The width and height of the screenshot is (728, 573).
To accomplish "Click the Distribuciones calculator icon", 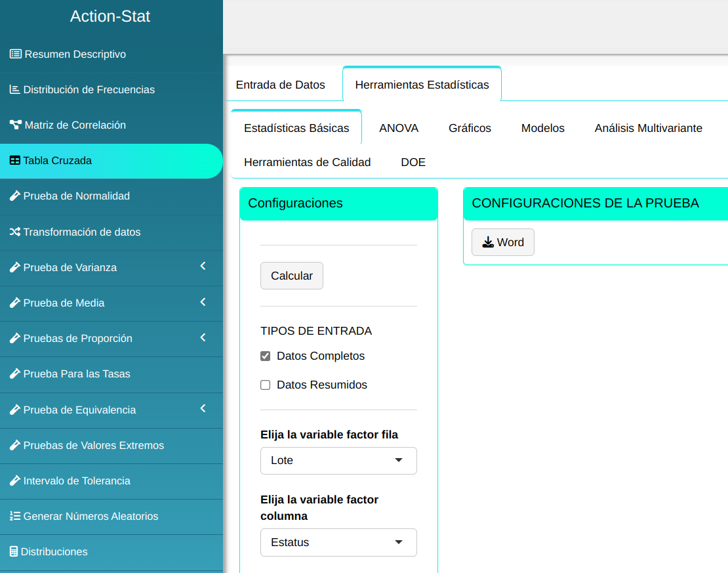I will coord(14,551).
